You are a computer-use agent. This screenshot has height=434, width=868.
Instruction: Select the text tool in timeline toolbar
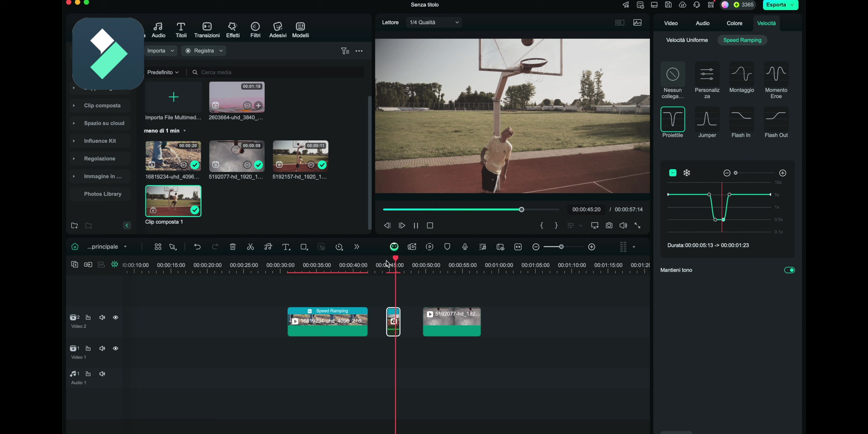coord(286,247)
